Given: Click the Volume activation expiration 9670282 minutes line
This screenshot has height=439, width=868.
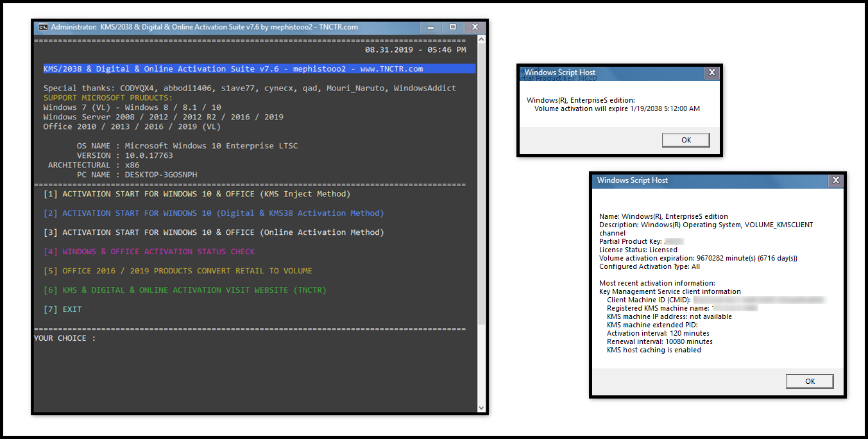Looking at the screenshot, I should 699,258.
